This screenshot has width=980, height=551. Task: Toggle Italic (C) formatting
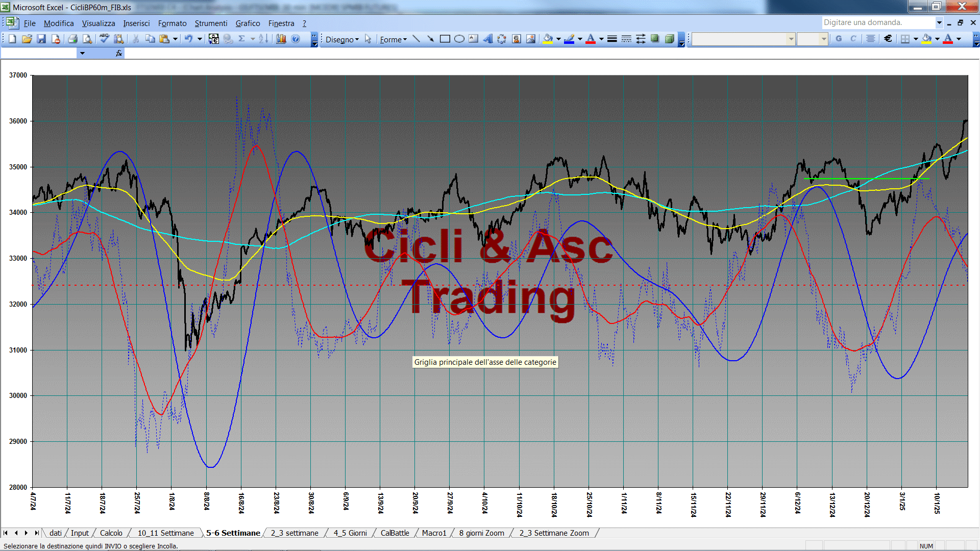click(853, 39)
